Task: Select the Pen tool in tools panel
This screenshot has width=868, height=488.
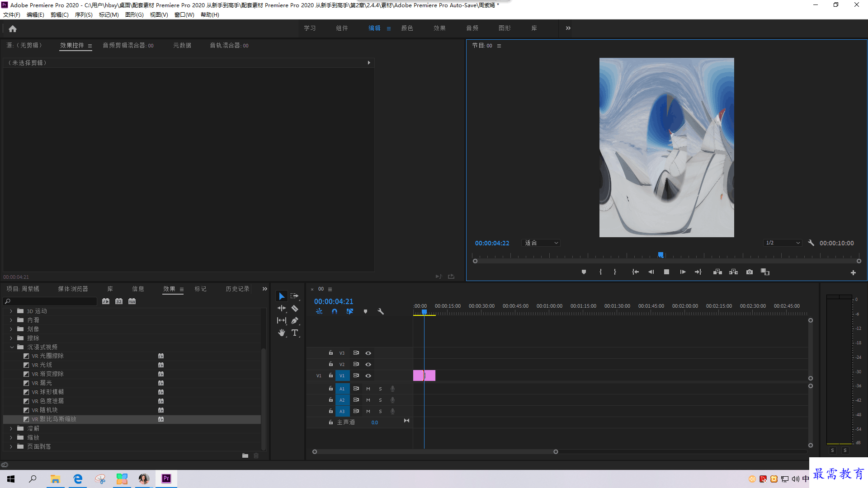Action: pyautogui.click(x=295, y=320)
